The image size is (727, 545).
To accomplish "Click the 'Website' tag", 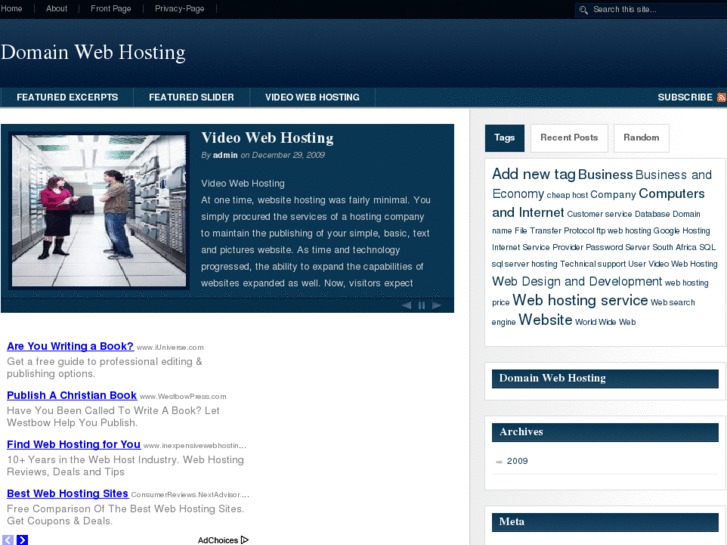I will tap(545, 320).
